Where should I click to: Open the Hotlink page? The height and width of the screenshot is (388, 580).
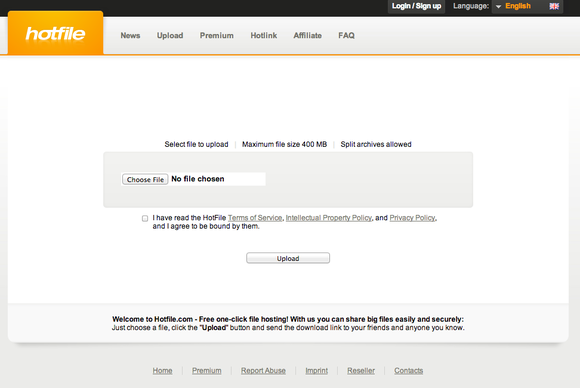click(x=264, y=36)
